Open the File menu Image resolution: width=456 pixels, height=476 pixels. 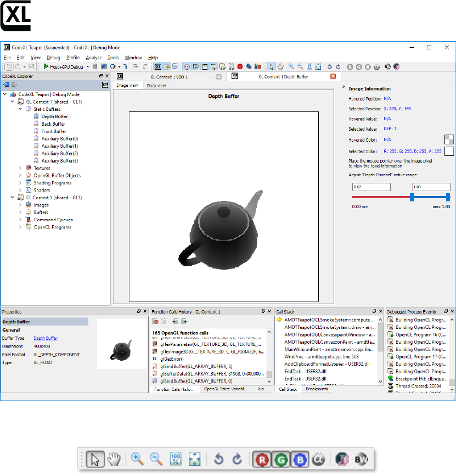[7, 58]
